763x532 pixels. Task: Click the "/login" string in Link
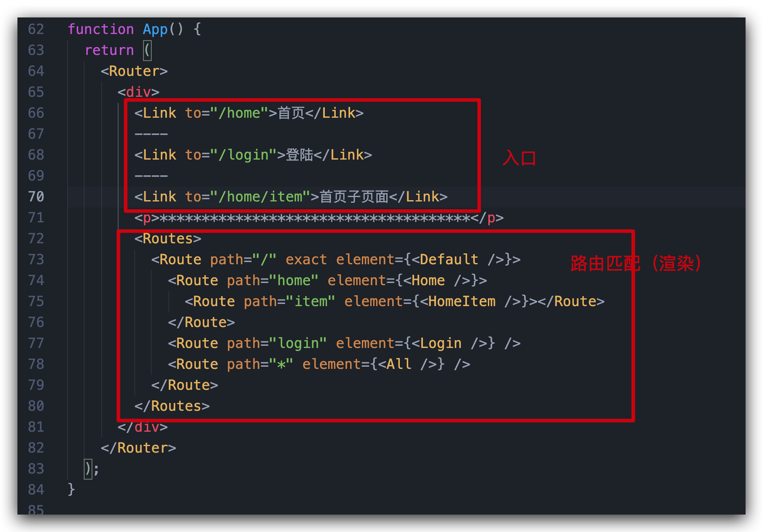244,155
